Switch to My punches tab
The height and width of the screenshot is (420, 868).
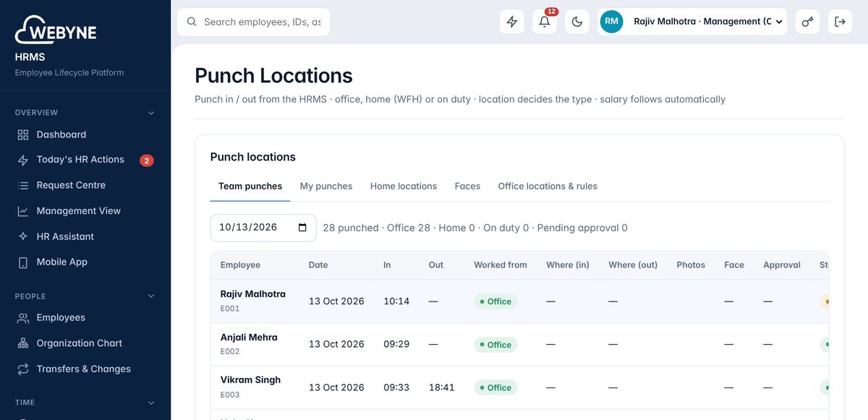(326, 187)
